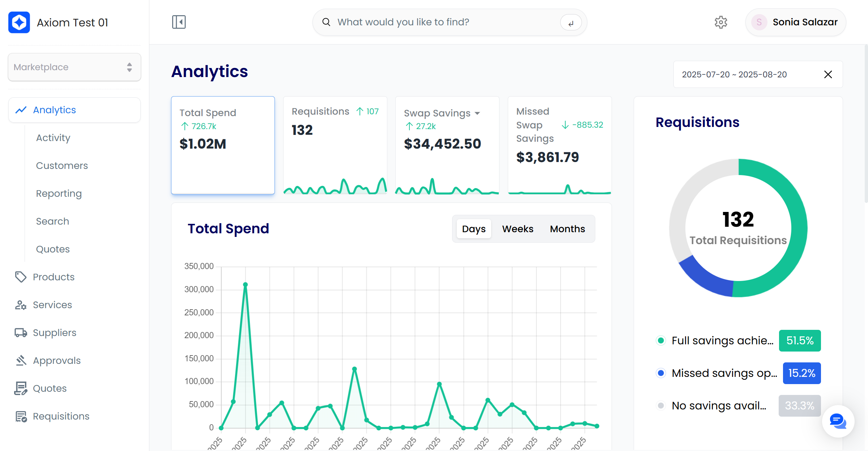The height and width of the screenshot is (451, 868).
Task: Open the chat support bubble
Action: pyautogui.click(x=838, y=421)
